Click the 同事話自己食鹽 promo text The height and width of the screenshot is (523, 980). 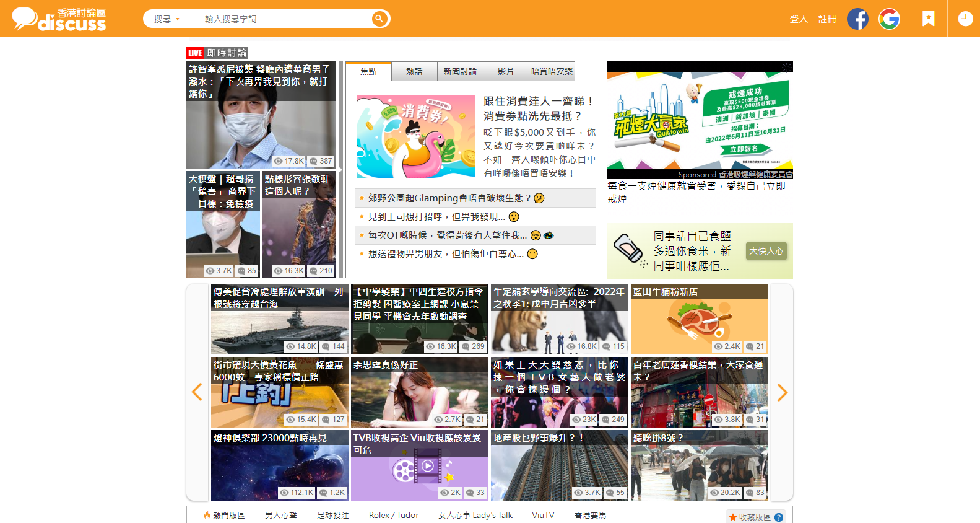tap(692, 251)
